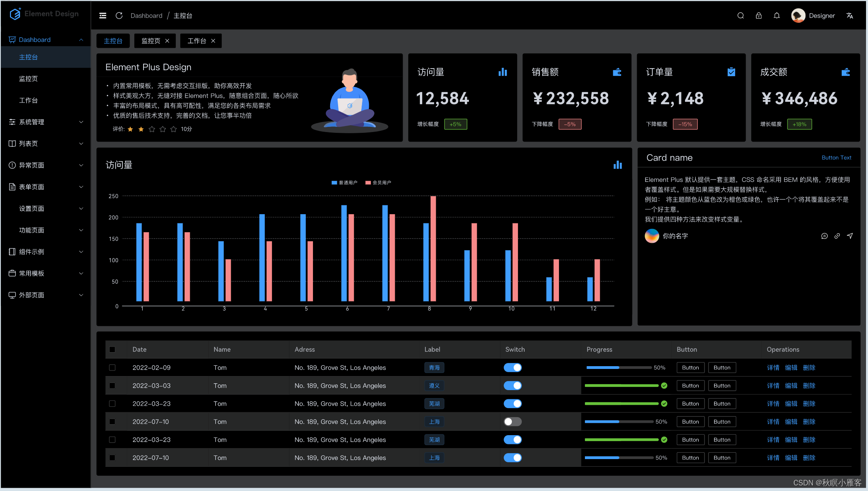868x491 pixels.
Task: Click the send icon in Card name panel
Action: (x=850, y=236)
